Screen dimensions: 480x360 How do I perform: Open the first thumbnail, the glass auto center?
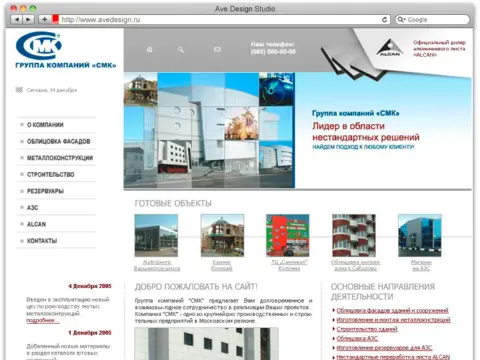[x=156, y=235]
